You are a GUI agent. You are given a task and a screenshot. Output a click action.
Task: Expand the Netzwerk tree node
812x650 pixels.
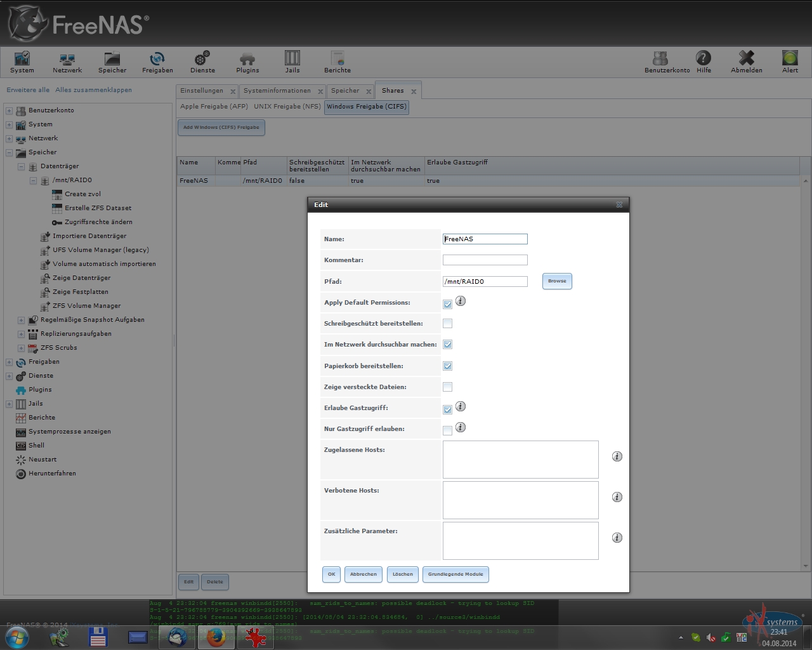(x=9, y=138)
